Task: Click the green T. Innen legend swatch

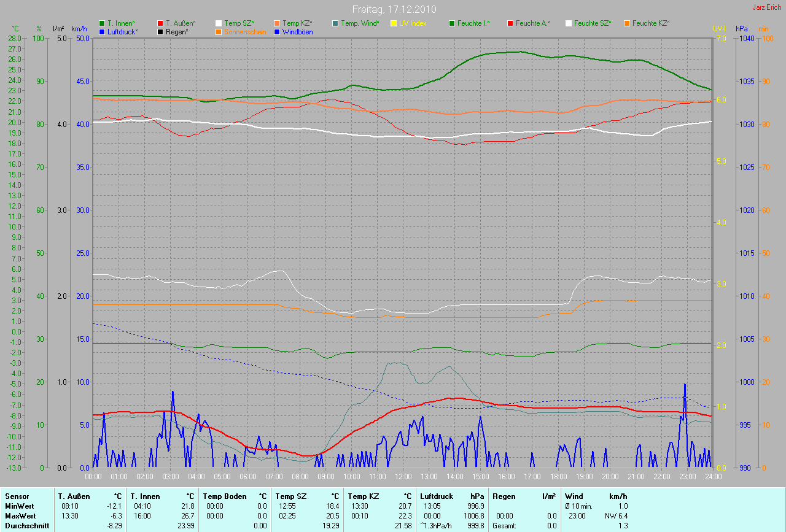Action: [102, 23]
